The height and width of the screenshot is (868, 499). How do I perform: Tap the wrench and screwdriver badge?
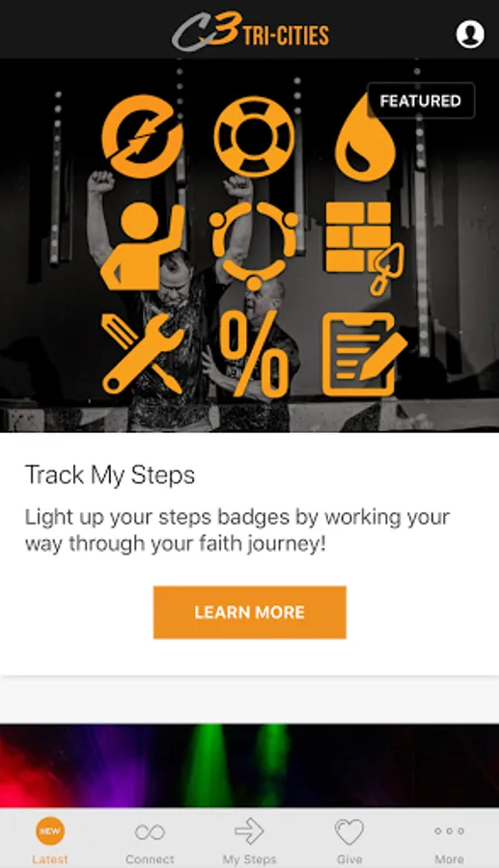pyautogui.click(x=142, y=354)
